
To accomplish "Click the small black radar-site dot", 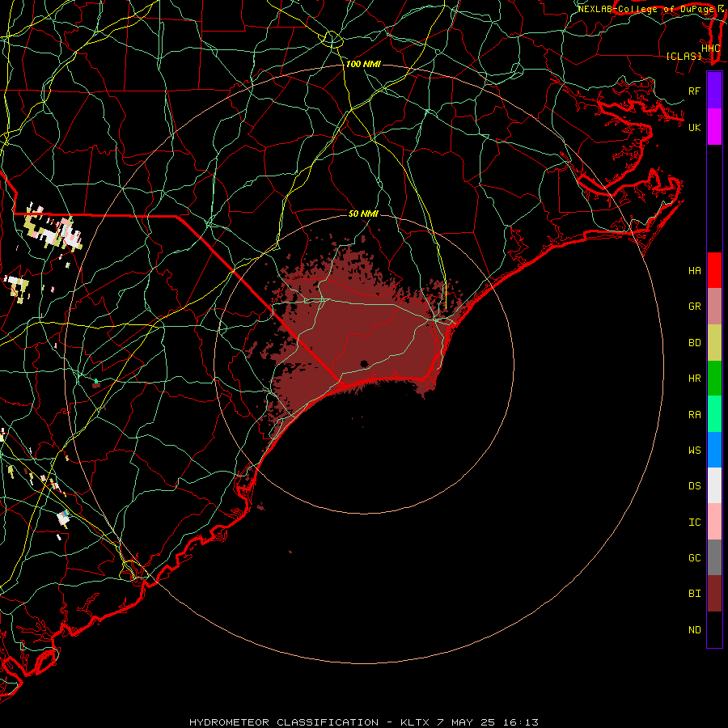I will point(363,363).
